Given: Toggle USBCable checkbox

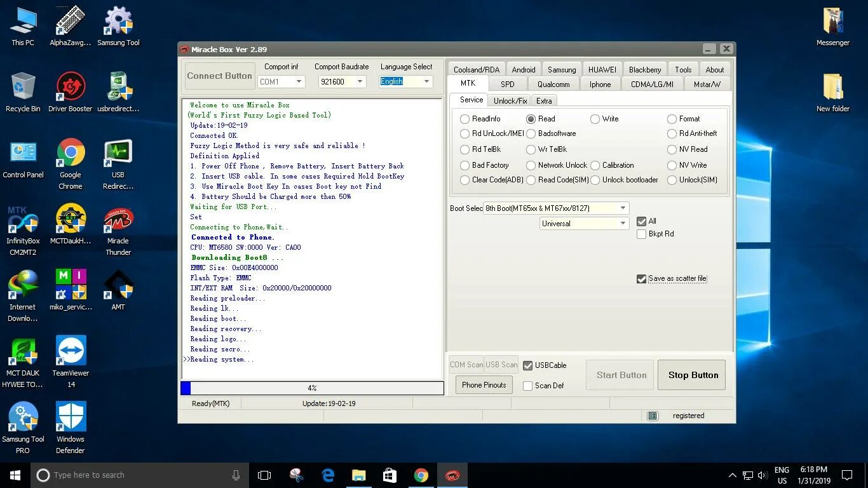Looking at the screenshot, I should tap(527, 365).
